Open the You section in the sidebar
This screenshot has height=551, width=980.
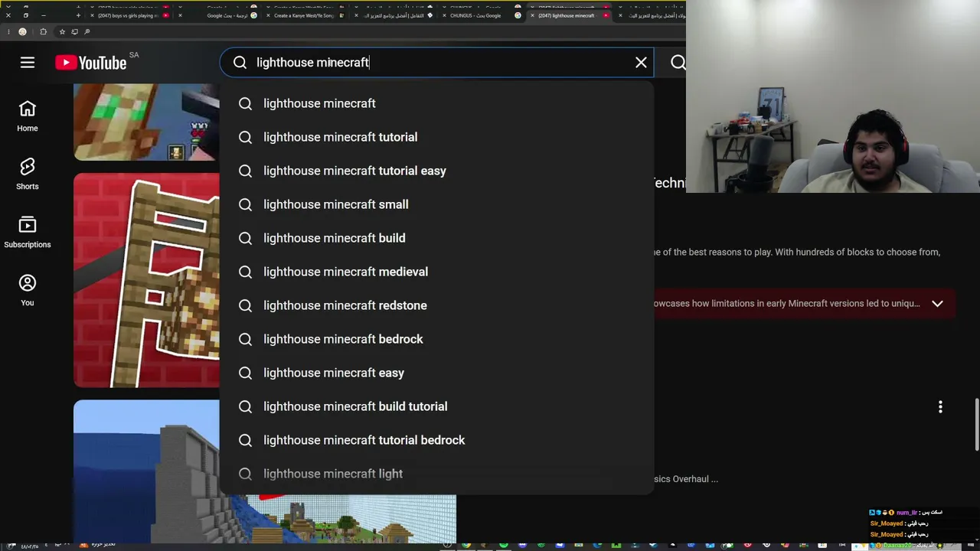point(28,291)
